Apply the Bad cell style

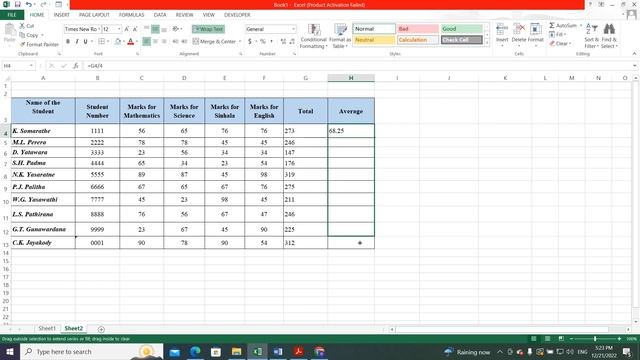click(x=418, y=29)
